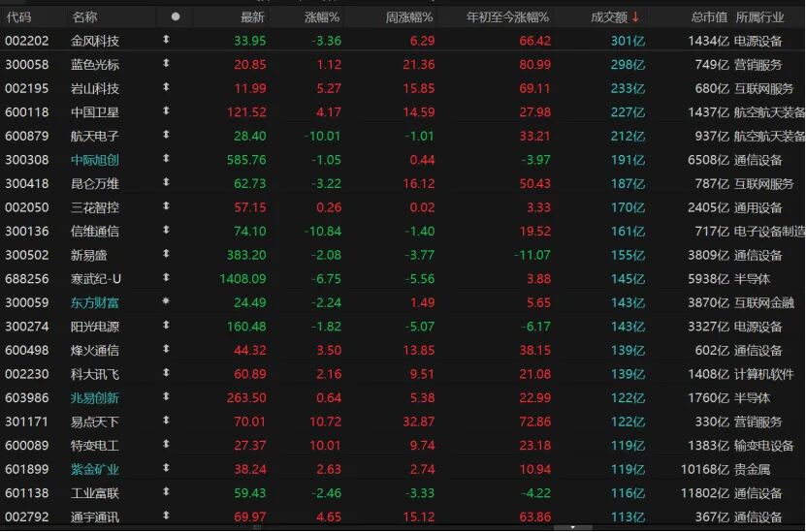This screenshot has width=806, height=532.
Task: Select stock code 600879
Action: coord(27,136)
